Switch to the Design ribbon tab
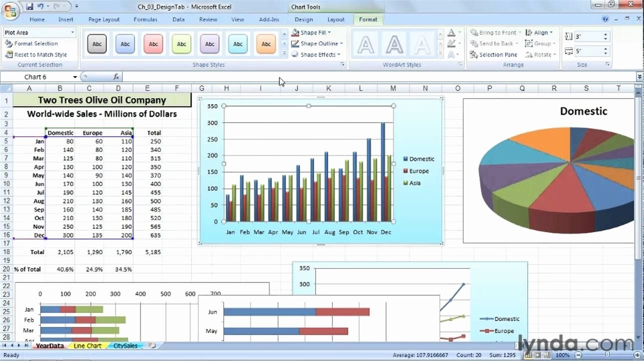 click(x=303, y=19)
